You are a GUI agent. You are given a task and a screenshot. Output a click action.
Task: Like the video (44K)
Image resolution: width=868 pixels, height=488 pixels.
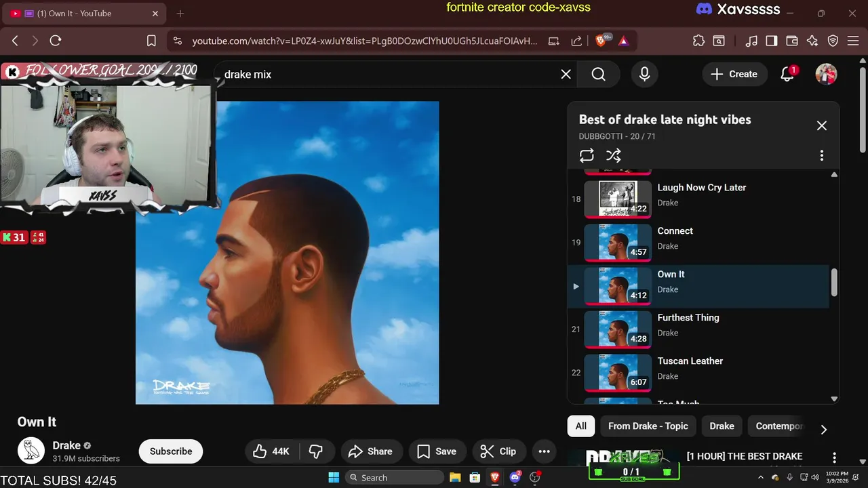(271, 451)
